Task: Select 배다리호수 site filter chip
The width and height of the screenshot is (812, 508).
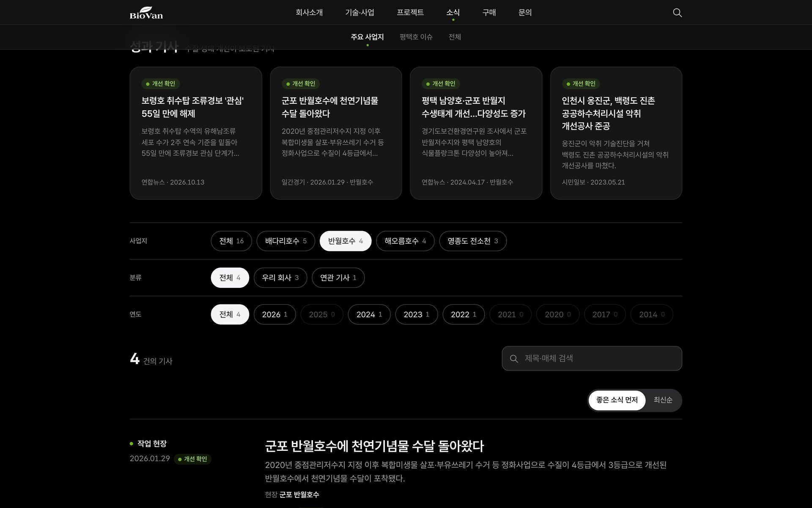Action: tap(286, 241)
